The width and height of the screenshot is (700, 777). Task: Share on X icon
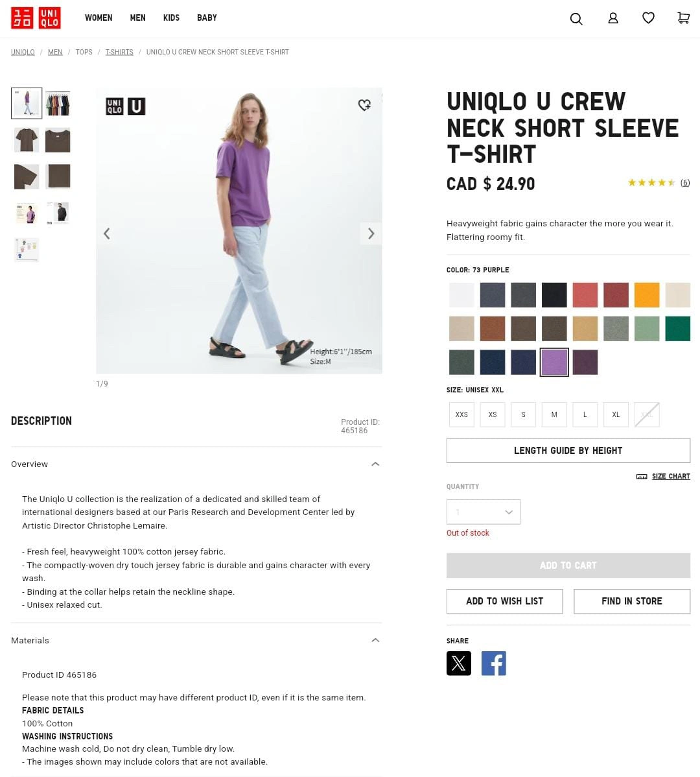[458, 663]
